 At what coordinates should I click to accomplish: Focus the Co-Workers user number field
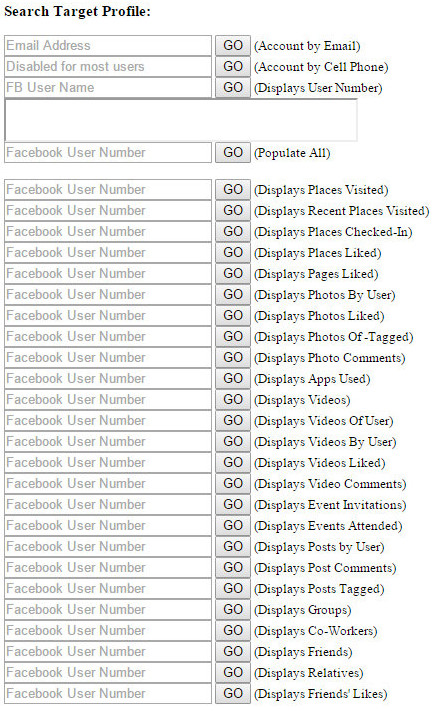[x=108, y=631]
